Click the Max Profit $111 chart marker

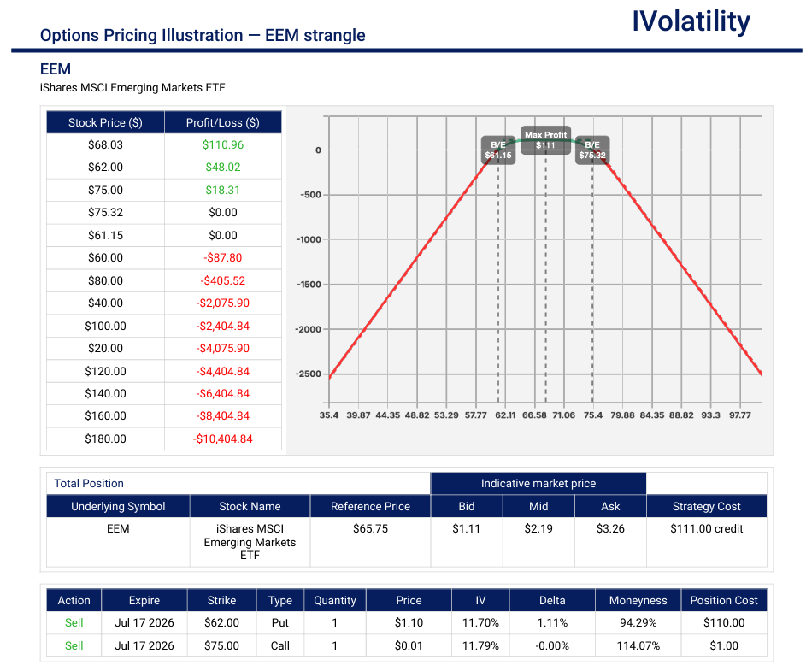pos(546,140)
